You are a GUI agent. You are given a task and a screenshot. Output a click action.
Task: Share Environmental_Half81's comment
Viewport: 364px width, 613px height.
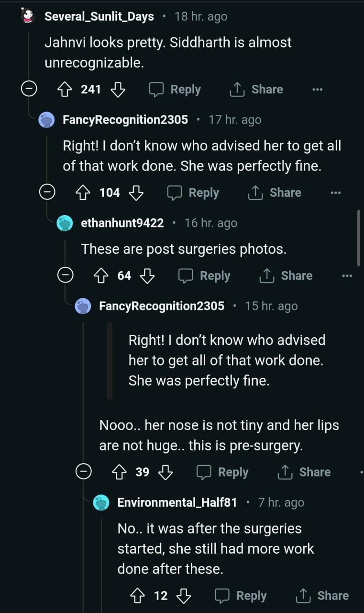[x=322, y=596]
